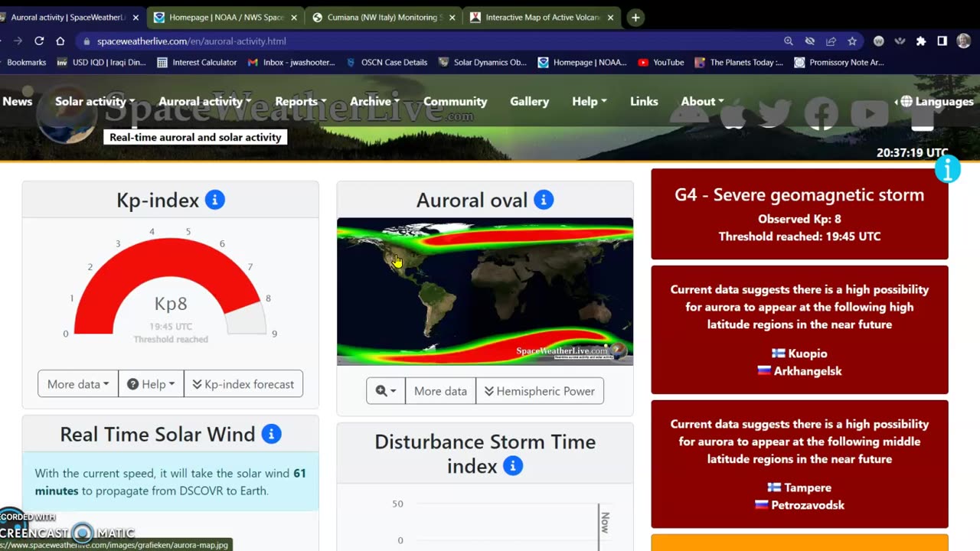Image resolution: width=980 pixels, height=551 pixels.
Task: Open the Twitter bird icon in header
Action: [775, 113]
